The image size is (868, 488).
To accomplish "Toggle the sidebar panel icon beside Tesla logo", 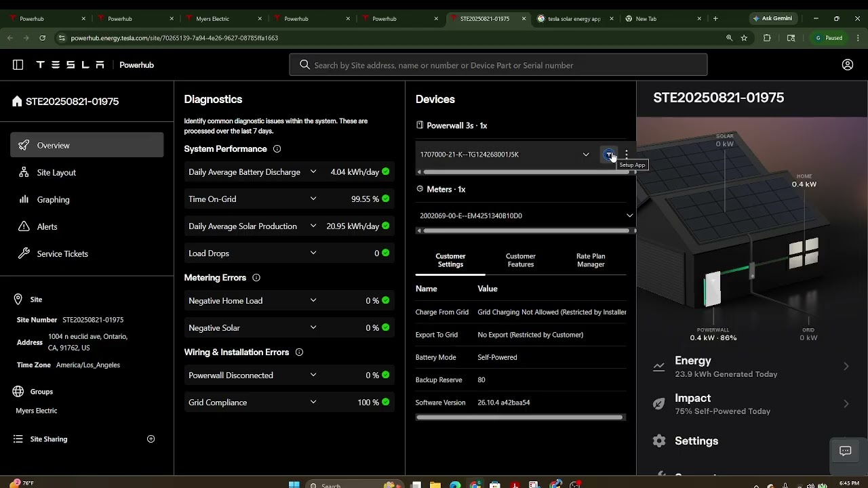I will pyautogui.click(x=18, y=65).
